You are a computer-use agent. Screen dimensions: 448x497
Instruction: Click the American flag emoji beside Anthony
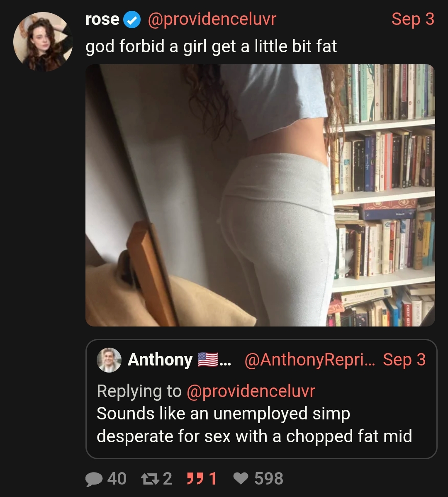208,359
